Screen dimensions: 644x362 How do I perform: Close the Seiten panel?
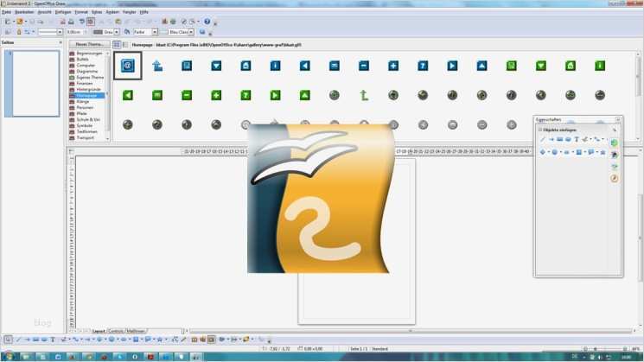tap(61, 42)
